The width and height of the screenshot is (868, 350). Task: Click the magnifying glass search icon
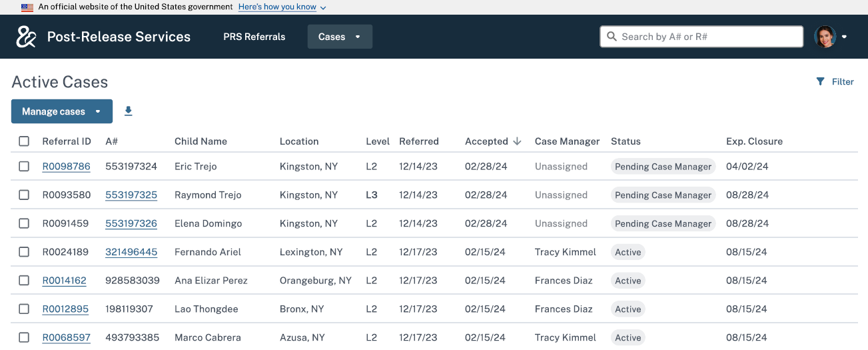click(612, 37)
